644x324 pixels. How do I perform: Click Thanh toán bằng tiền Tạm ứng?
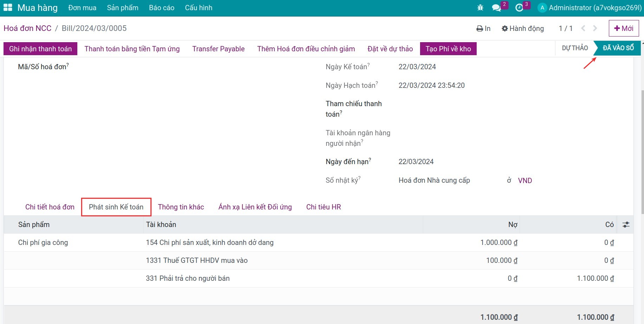(x=132, y=48)
